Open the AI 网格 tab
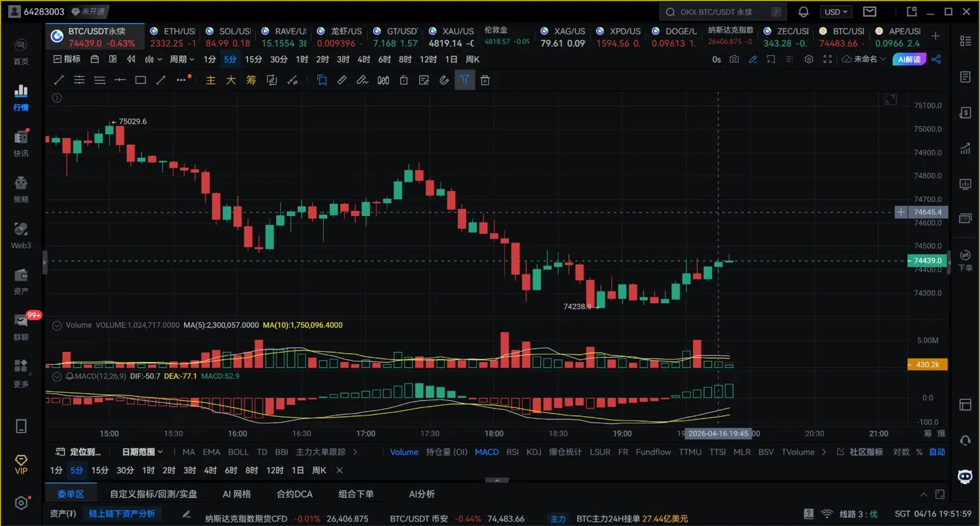980x526 pixels. point(237,494)
